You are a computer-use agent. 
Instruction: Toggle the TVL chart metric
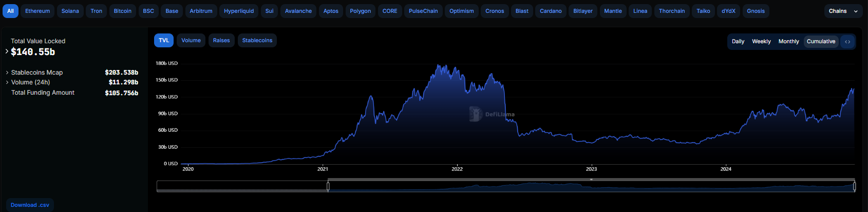click(164, 41)
